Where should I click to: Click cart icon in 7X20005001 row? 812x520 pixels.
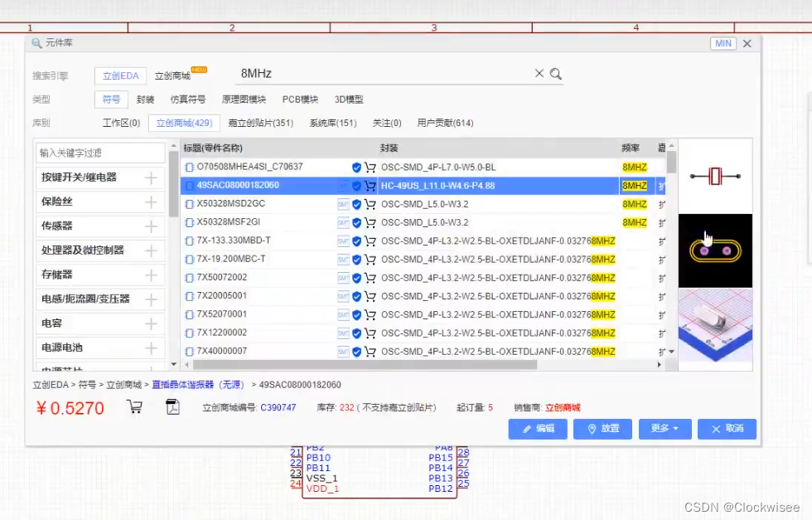coord(370,296)
